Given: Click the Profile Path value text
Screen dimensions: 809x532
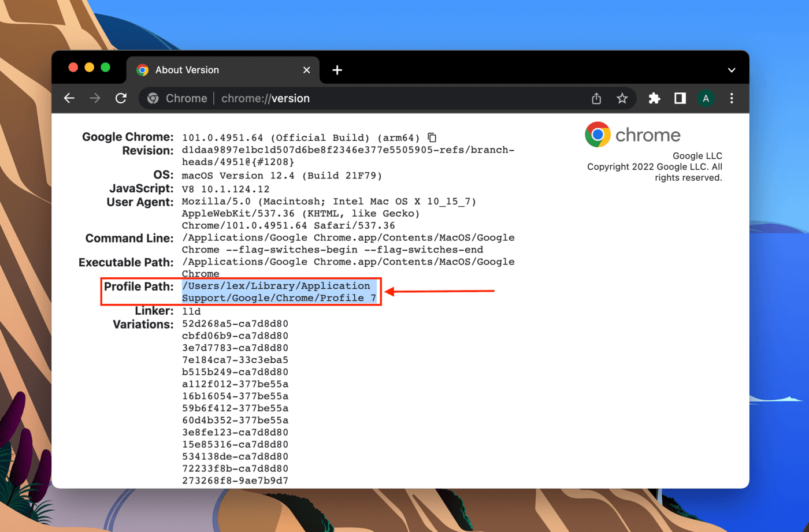Looking at the screenshot, I should (x=279, y=292).
